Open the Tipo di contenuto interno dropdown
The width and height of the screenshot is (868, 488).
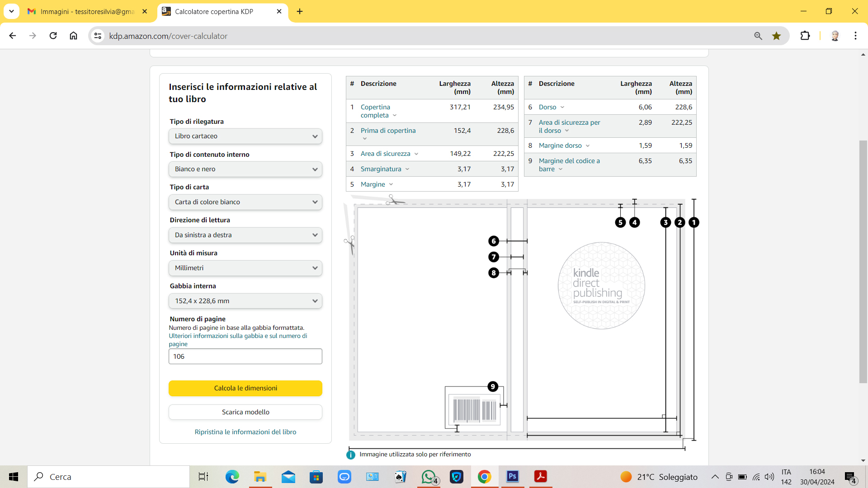245,169
